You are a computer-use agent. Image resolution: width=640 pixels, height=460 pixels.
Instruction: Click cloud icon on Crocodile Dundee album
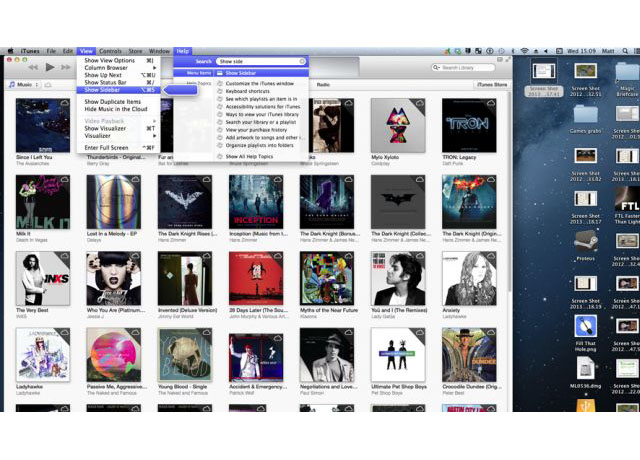pyautogui.click(x=491, y=333)
